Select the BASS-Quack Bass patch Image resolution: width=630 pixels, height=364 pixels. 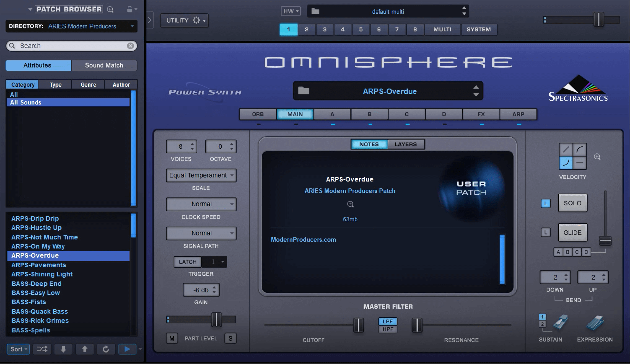[68, 311]
